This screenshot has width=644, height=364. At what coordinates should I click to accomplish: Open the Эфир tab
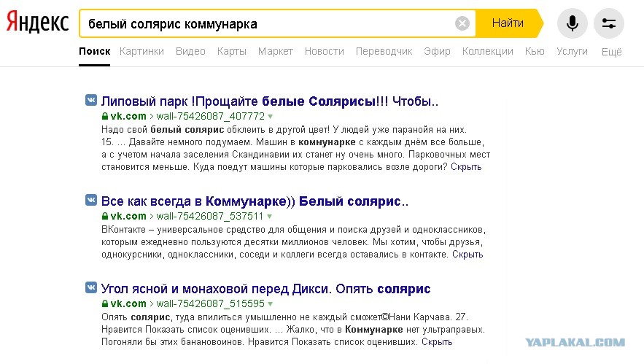tap(437, 51)
